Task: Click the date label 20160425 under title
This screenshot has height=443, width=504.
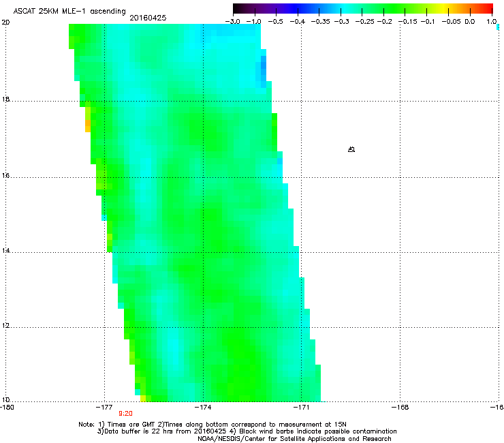Action: point(148,18)
